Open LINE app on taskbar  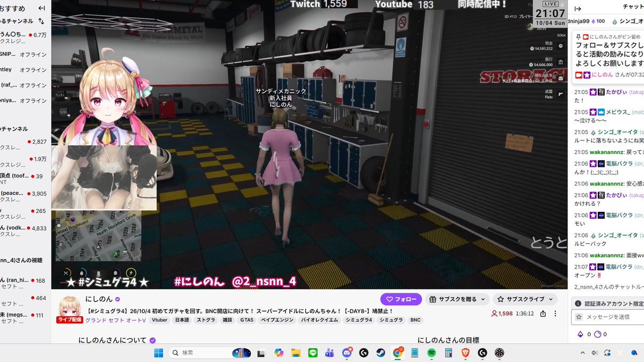click(313, 353)
